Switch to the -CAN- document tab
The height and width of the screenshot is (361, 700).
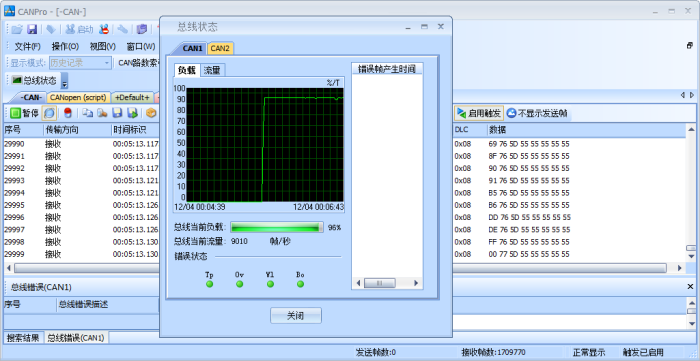click(31, 97)
